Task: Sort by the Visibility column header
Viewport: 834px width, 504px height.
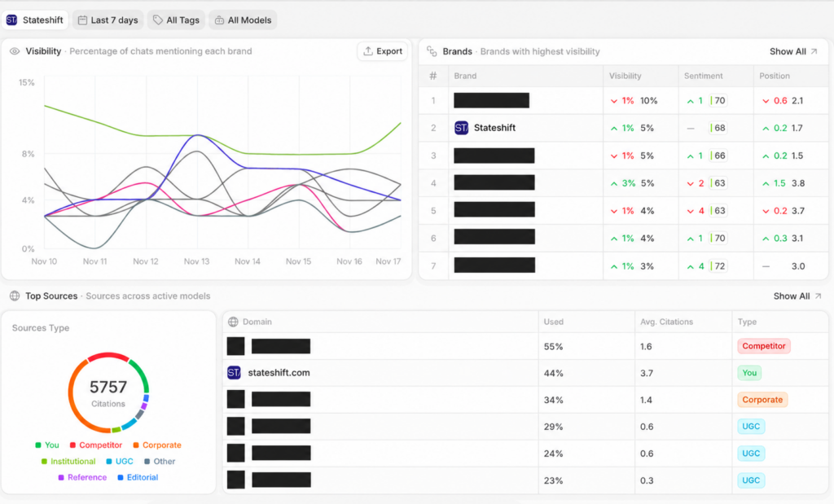Action: tap(625, 76)
